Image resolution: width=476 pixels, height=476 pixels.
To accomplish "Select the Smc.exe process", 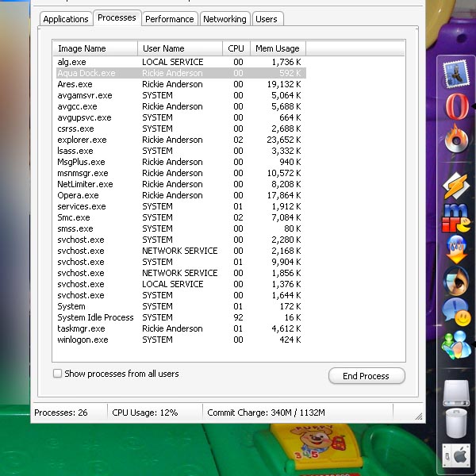I will click(x=181, y=217).
